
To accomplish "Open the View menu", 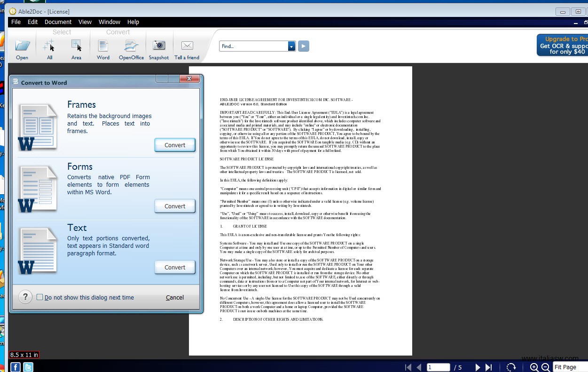I will [x=85, y=22].
